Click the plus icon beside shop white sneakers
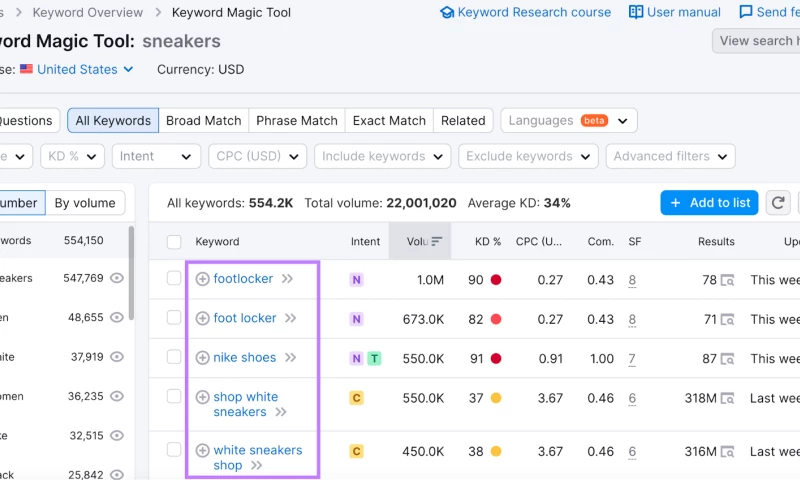 (203, 397)
